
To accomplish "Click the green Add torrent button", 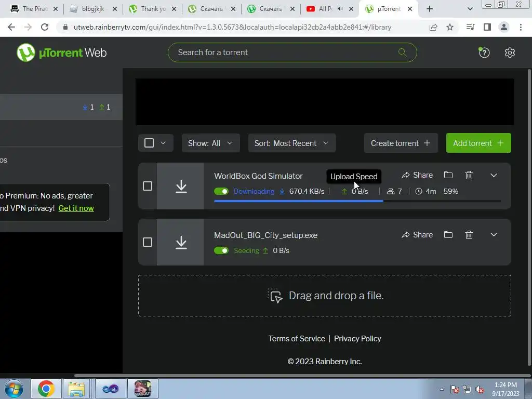I will pyautogui.click(x=478, y=143).
